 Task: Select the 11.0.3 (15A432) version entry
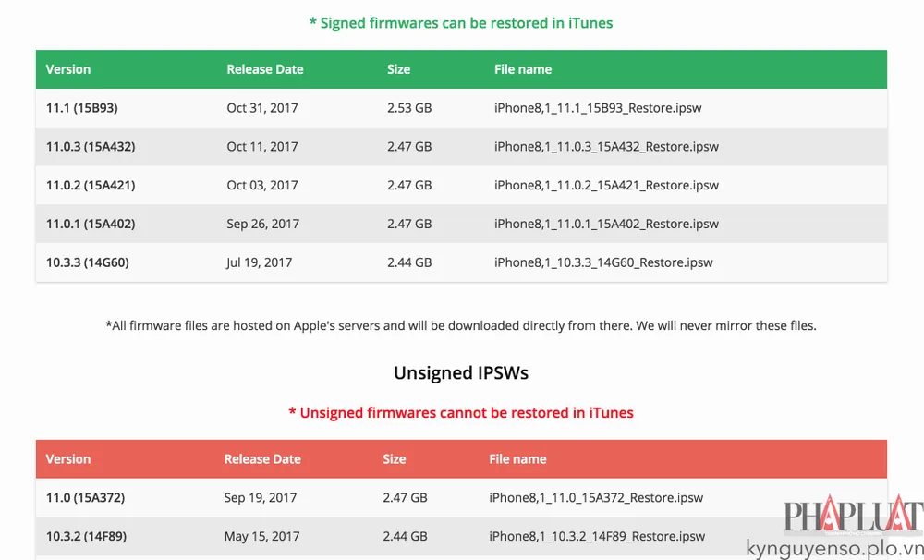(x=91, y=146)
